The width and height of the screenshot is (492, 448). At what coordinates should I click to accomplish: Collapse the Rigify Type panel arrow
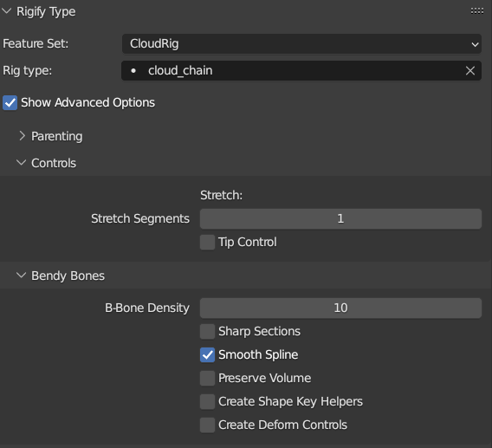click(x=7, y=11)
